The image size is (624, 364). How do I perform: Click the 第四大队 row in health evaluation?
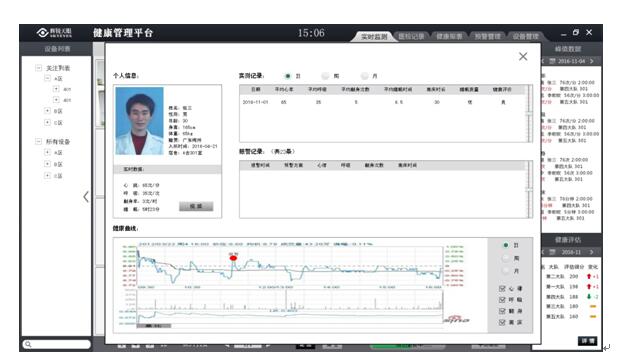tap(571, 297)
